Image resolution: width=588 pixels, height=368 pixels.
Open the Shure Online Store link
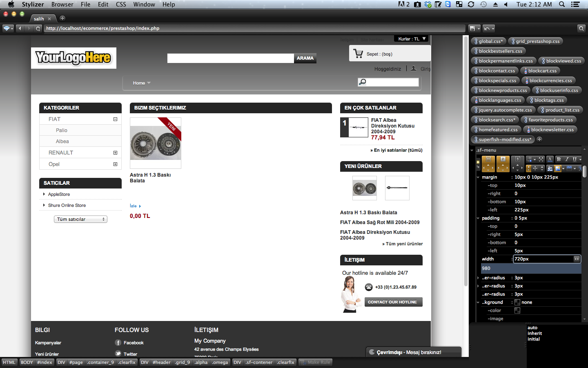(x=67, y=205)
